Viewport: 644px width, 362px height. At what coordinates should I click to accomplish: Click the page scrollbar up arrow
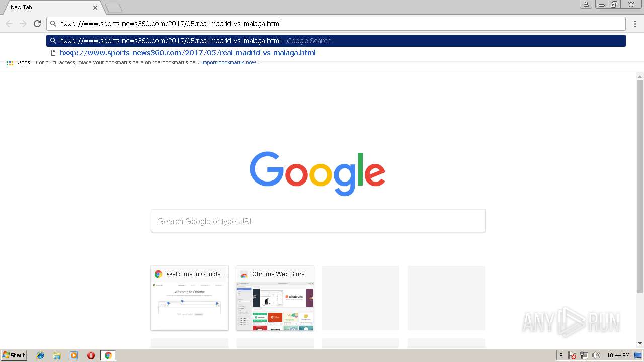[640, 77]
